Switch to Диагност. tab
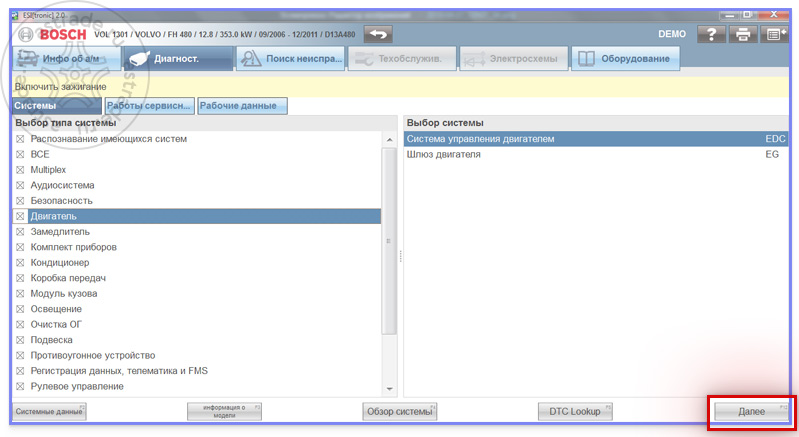This screenshot has width=799, height=437. click(178, 59)
